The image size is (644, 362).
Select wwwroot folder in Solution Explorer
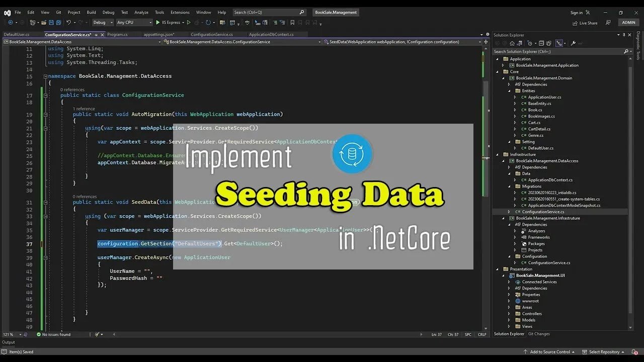(530, 301)
